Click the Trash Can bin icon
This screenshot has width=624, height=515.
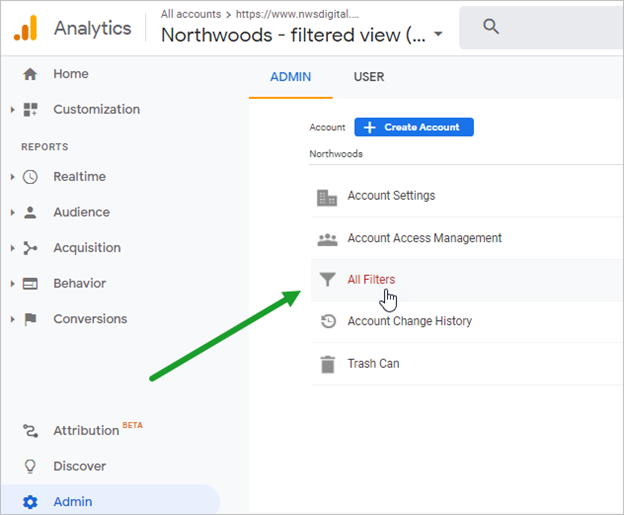click(x=328, y=364)
